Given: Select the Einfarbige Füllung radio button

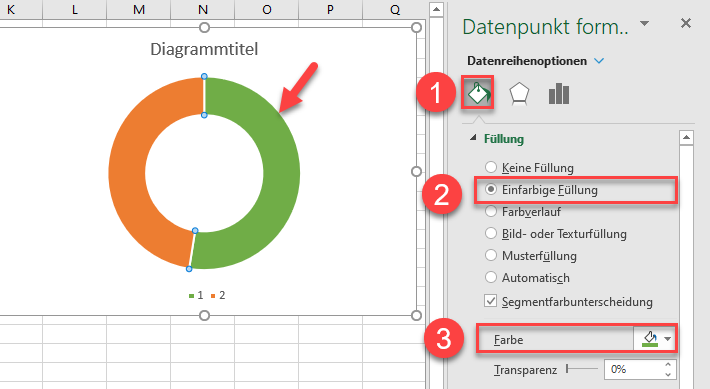Looking at the screenshot, I should (x=491, y=189).
